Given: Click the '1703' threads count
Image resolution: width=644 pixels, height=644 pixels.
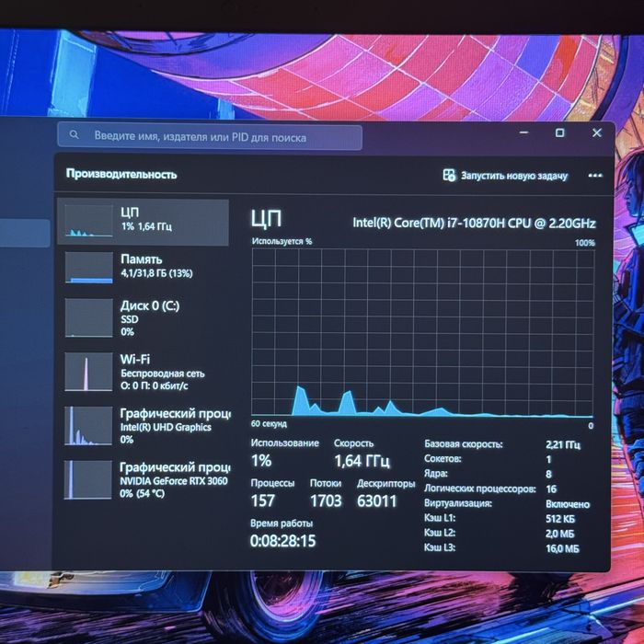Looking at the screenshot, I should (x=326, y=500).
